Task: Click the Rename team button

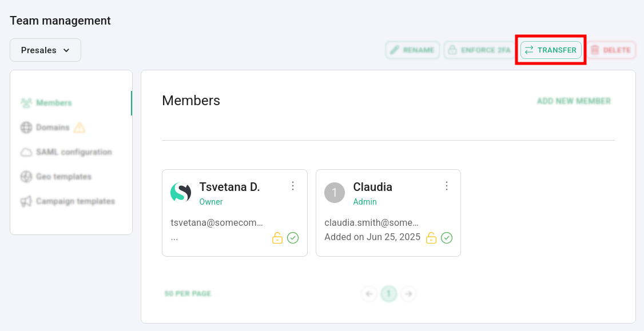Action: click(x=412, y=50)
